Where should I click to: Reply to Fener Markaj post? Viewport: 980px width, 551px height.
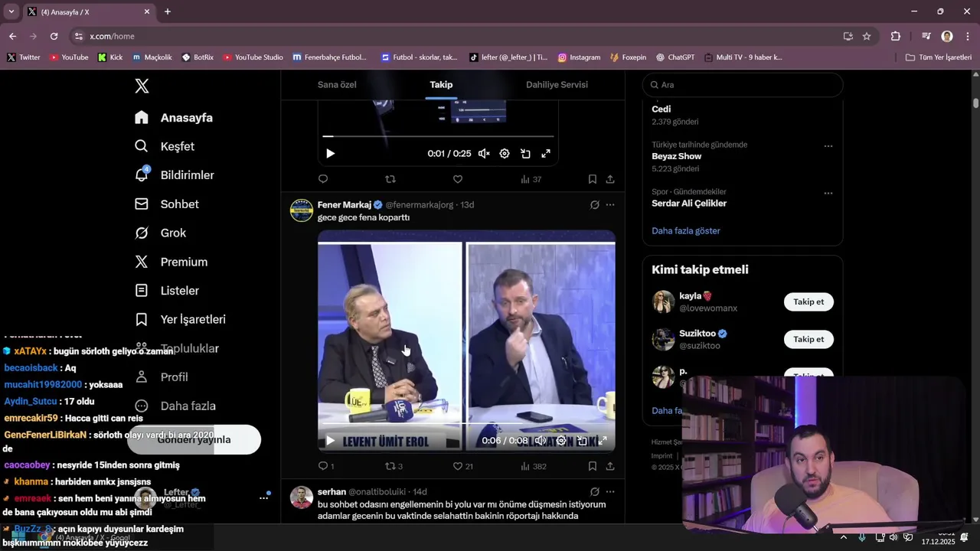[x=326, y=466]
